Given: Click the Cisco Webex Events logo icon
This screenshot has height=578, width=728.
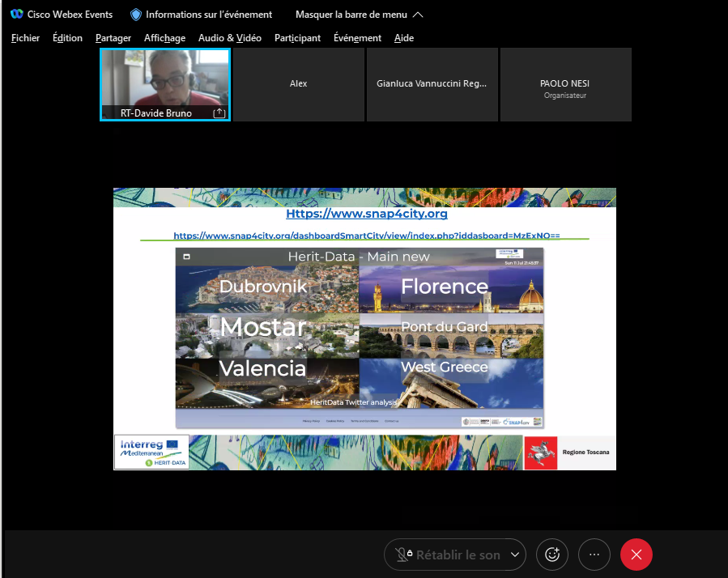Looking at the screenshot, I should tap(17, 14).
